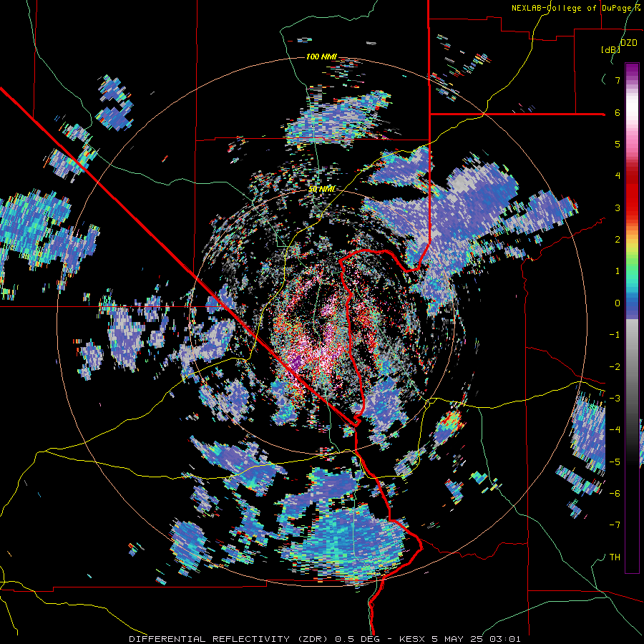
Task: Click the -4 value on color scale
Action: [x=615, y=430]
